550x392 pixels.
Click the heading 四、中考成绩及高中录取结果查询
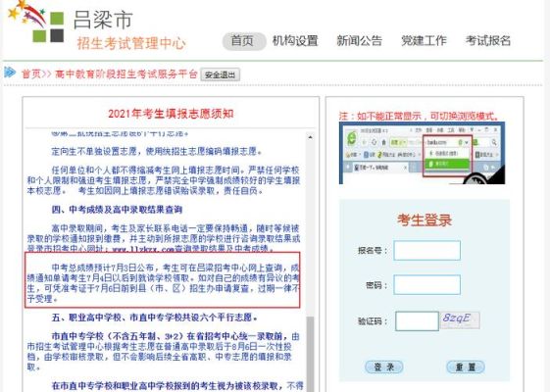117,210
